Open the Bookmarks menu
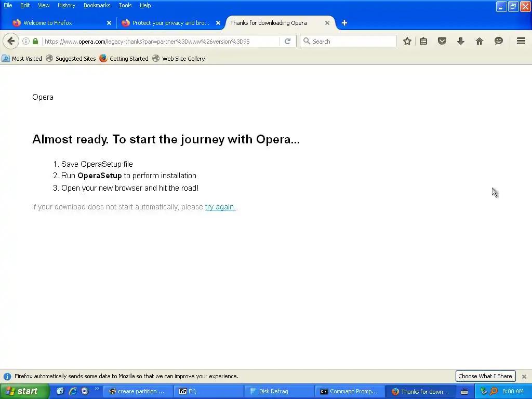Image resolution: width=532 pixels, height=399 pixels. [97, 5]
